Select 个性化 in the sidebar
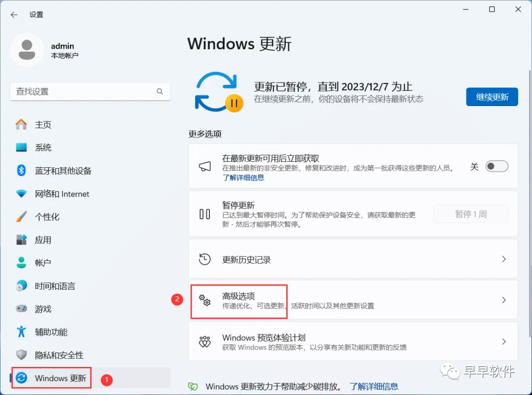The height and width of the screenshot is (395, 532). click(90, 217)
